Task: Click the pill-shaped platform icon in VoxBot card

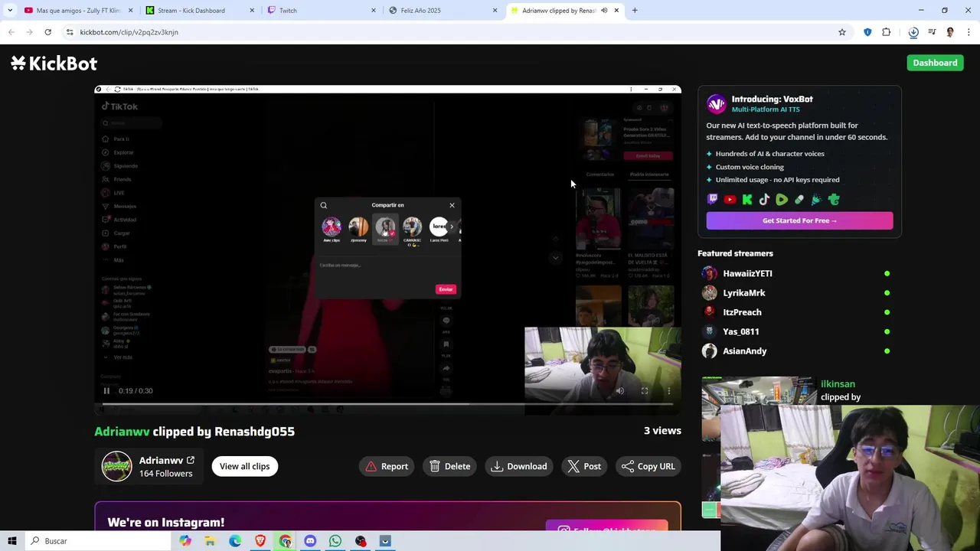Action: (799, 200)
